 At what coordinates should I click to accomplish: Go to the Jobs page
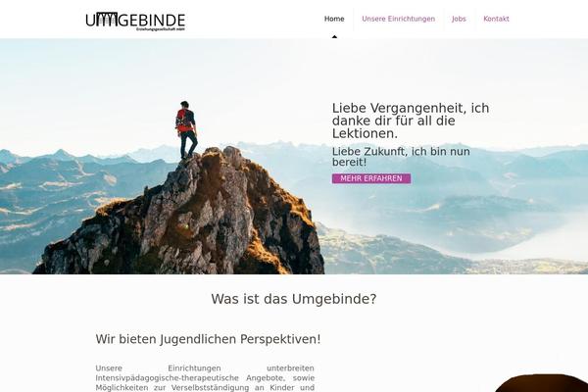(x=459, y=19)
